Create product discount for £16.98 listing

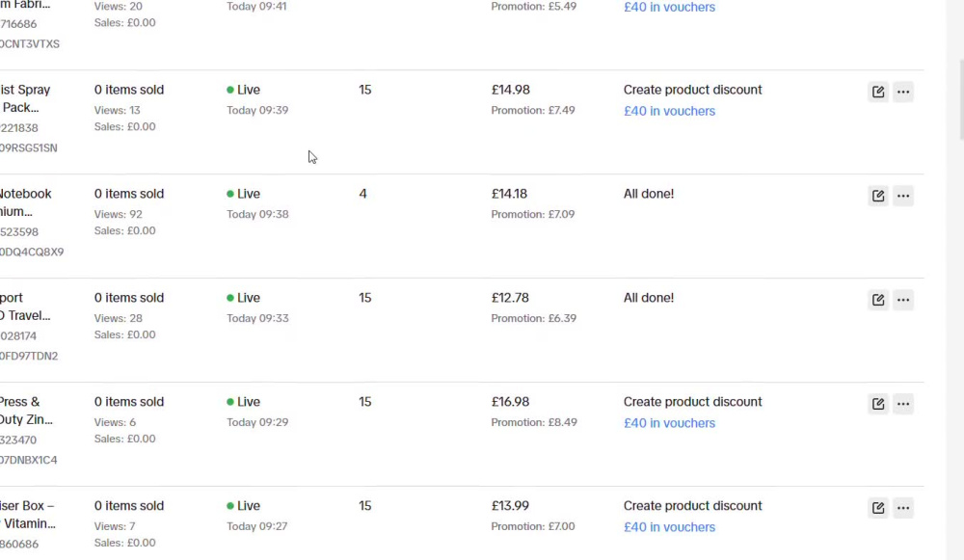pyautogui.click(x=692, y=402)
